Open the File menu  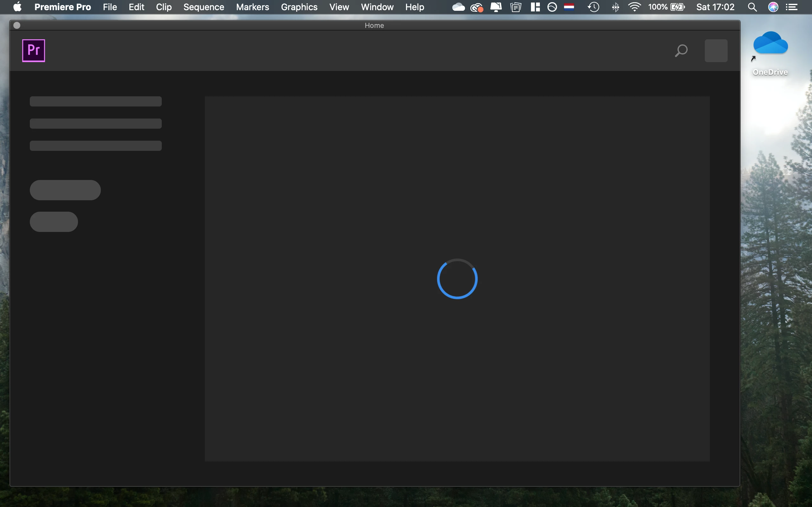pyautogui.click(x=110, y=7)
